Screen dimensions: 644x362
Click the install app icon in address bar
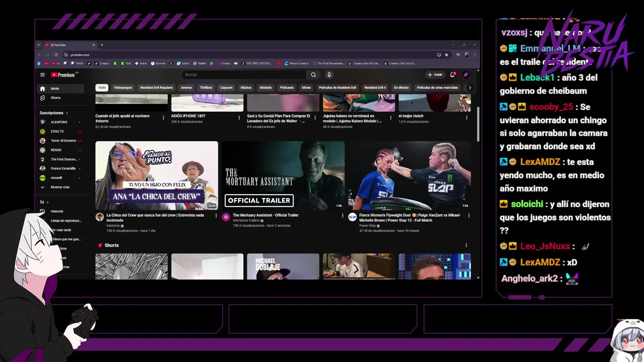439,54
